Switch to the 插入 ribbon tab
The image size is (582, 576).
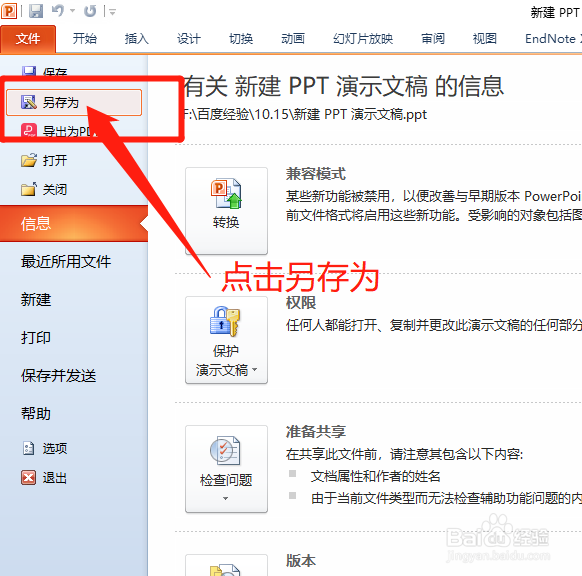[x=137, y=39]
